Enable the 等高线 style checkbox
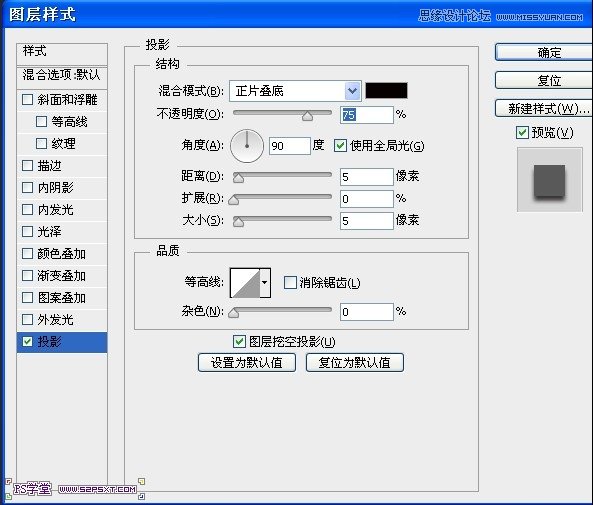The width and height of the screenshot is (593, 505). point(41,122)
